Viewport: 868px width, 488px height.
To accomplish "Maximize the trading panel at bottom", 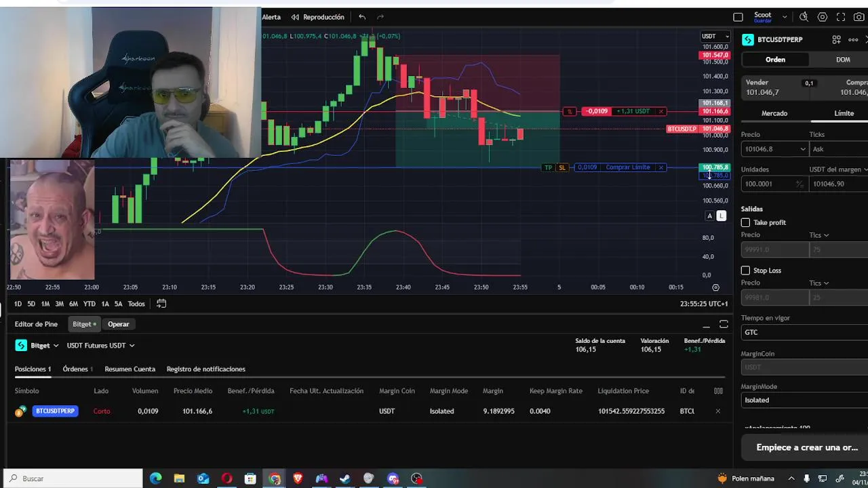I will (x=724, y=324).
